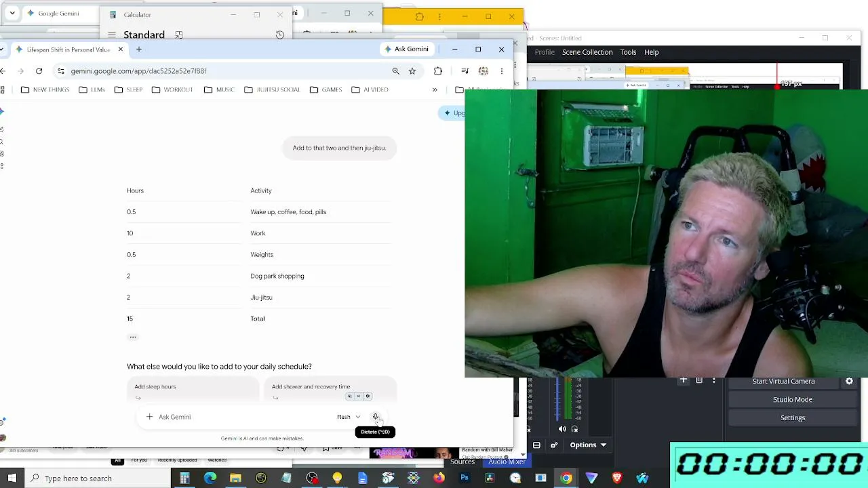Open OBS Settings button
868x488 pixels.
(x=793, y=418)
